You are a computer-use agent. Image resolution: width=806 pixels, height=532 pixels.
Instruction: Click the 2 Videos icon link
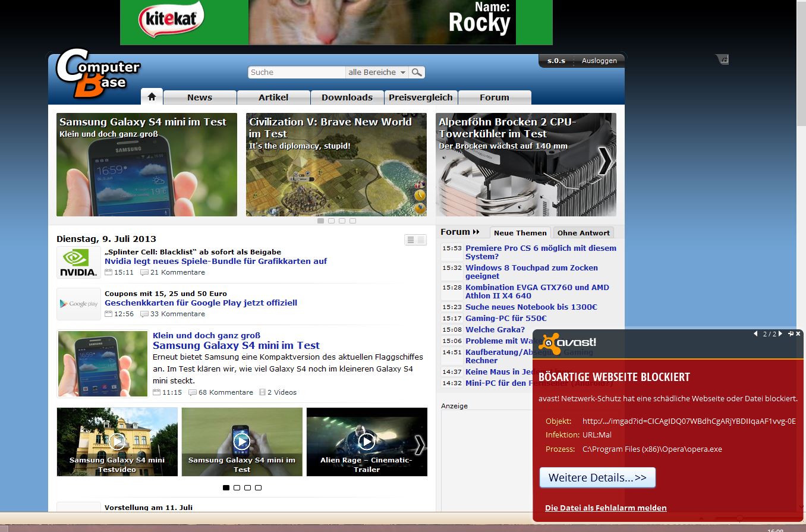(x=262, y=392)
